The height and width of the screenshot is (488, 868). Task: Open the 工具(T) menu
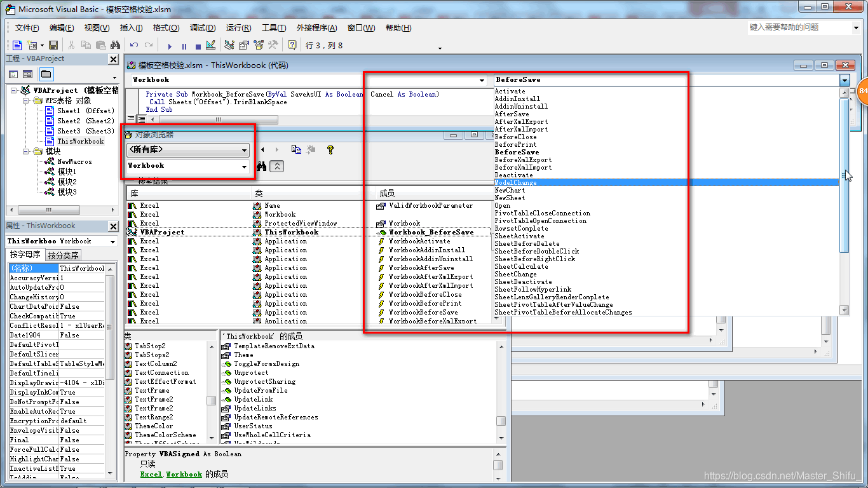click(x=274, y=28)
